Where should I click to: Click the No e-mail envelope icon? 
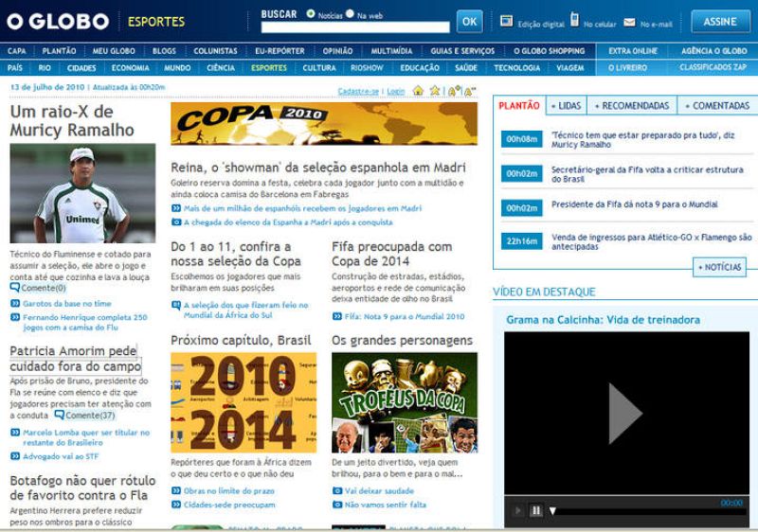click(x=629, y=21)
